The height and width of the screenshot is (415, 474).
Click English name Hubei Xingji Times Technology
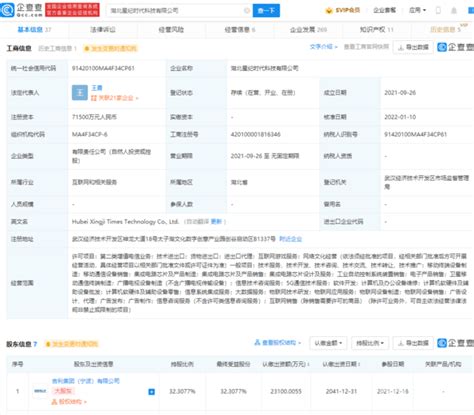point(125,221)
